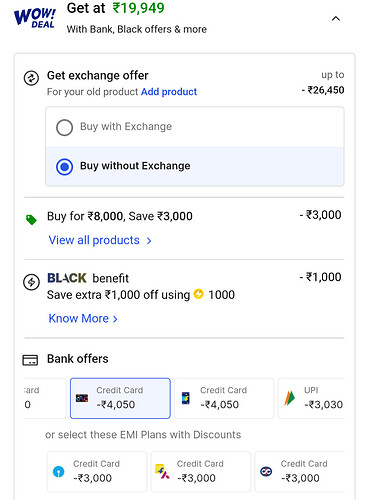Viewport: 369px width, 500px height.
Task: Select the UPI -₹3,030 offer card
Action: 311,398
